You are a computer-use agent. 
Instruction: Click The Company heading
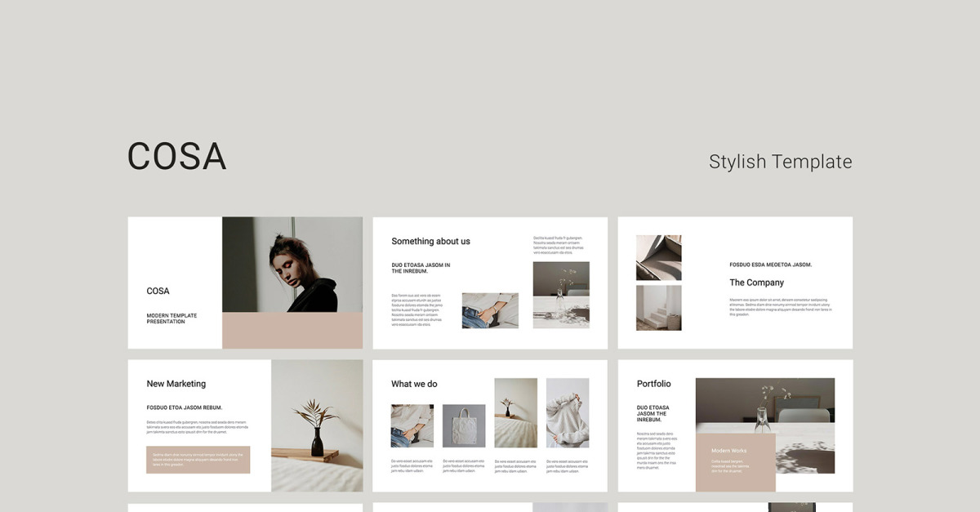(756, 283)
